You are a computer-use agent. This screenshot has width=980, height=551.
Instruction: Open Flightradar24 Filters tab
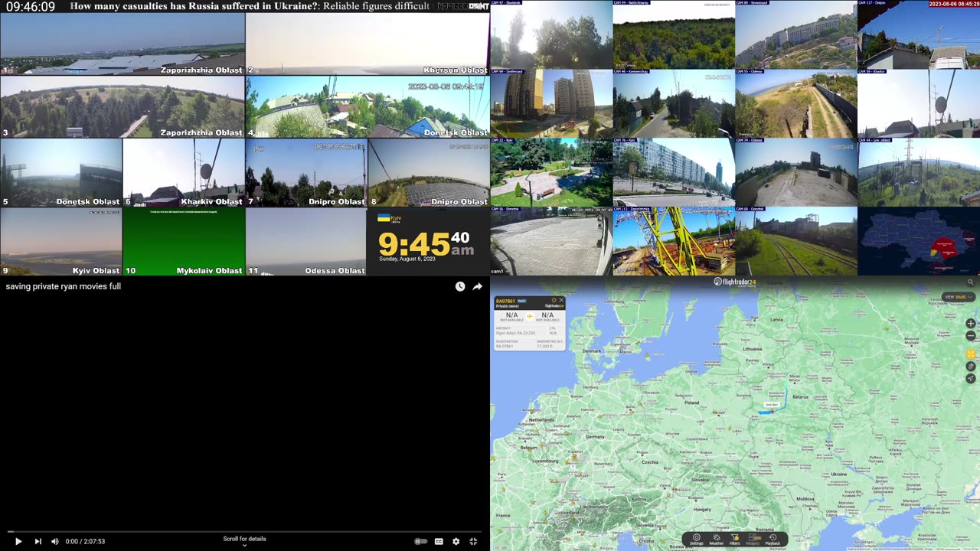coord(735,540)
